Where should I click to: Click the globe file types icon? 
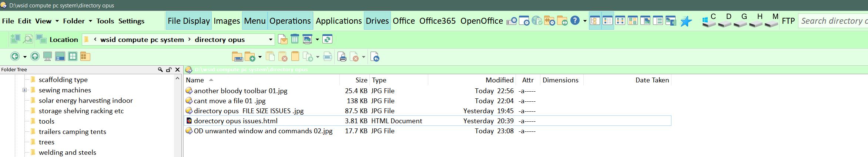pyautogui.click(x=537, y=21)
